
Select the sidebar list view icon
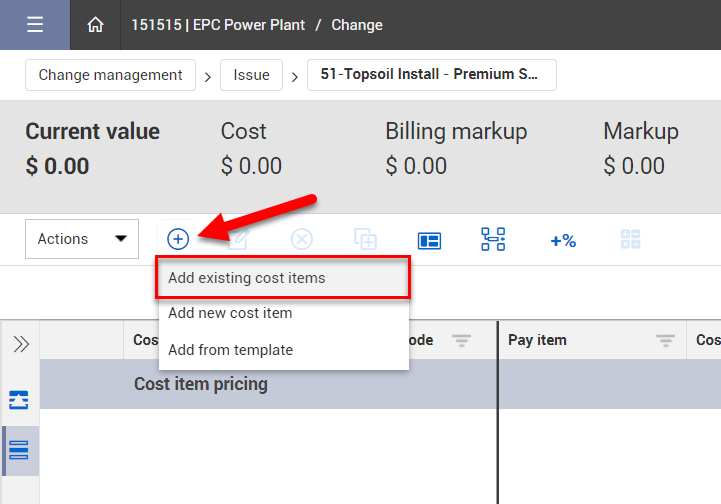pos(19,450)
